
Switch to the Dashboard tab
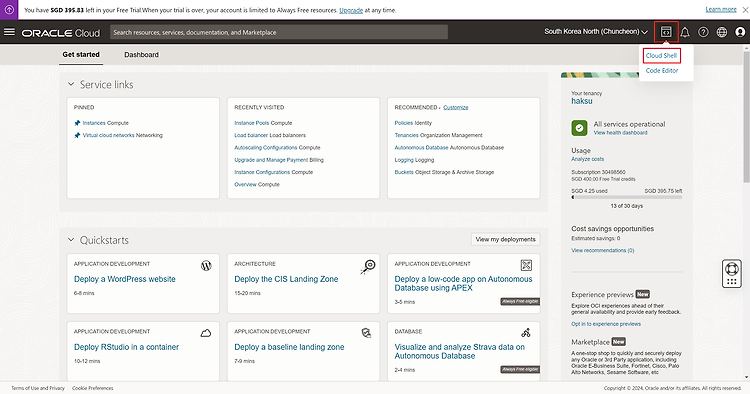pos(141,55)
